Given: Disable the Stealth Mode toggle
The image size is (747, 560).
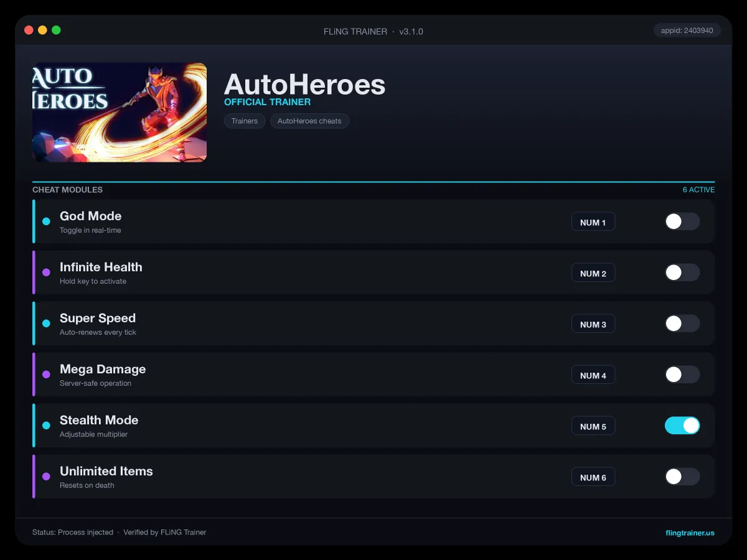Looking at the screenshot, I should point(682,426).
